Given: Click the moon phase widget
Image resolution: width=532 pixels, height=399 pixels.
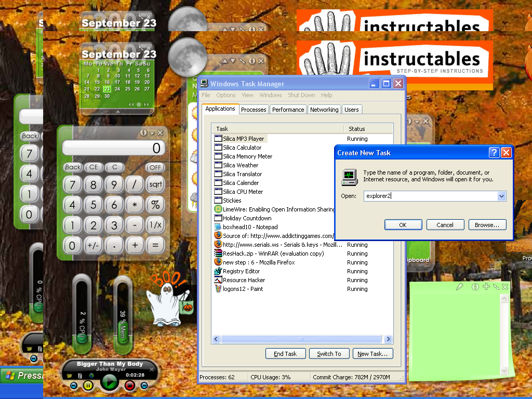Looking at the screenshot, I should 188,57.
